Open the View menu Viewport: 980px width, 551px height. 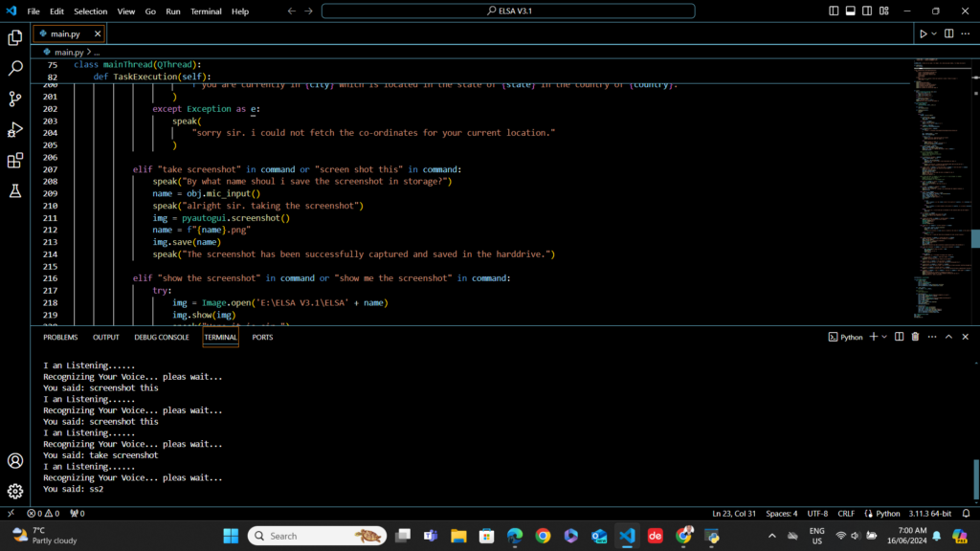(126, 11)
